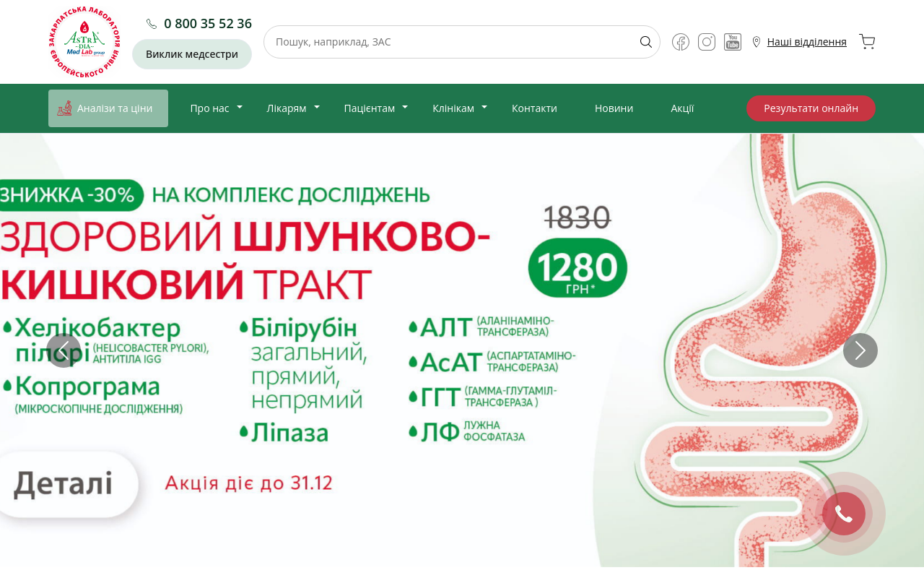Open the Наші відділення link
Image resolution: width=924 pixels, height=578 pixels.
coord(807,42)
